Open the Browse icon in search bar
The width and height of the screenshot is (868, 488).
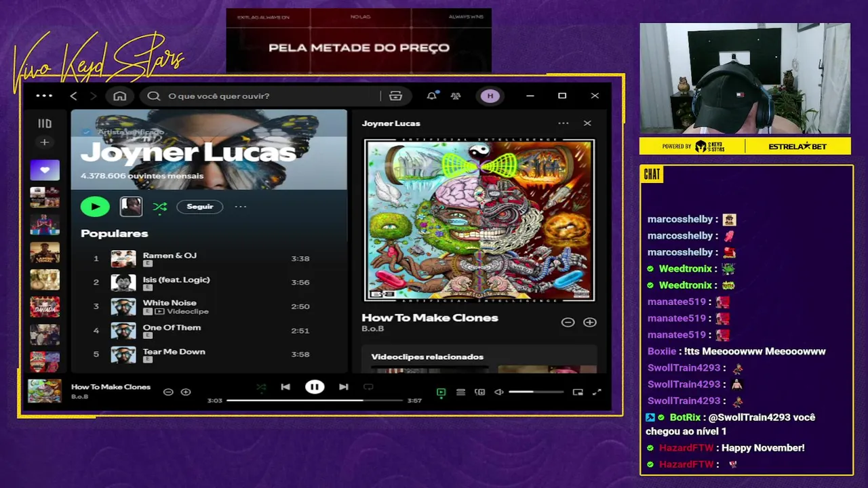pos(395,96)
